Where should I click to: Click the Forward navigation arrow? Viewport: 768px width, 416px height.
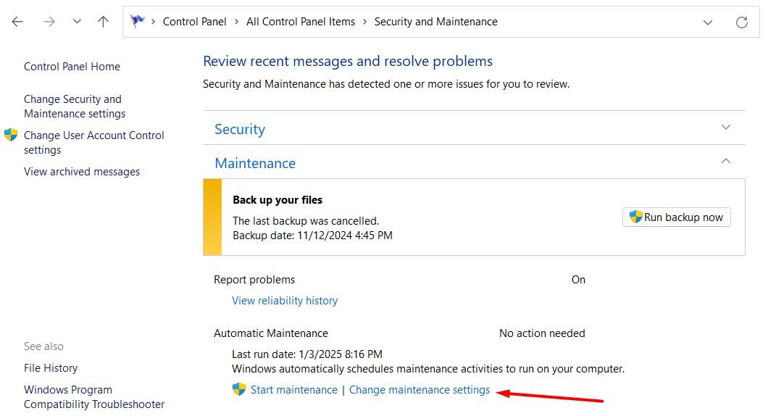tap(47, 22)
